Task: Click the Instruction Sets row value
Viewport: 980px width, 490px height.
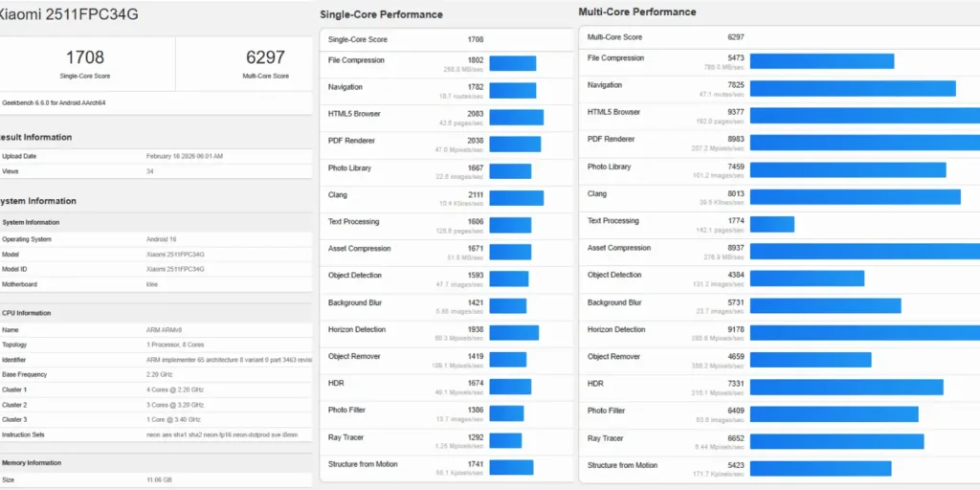Action: [221, 434]
